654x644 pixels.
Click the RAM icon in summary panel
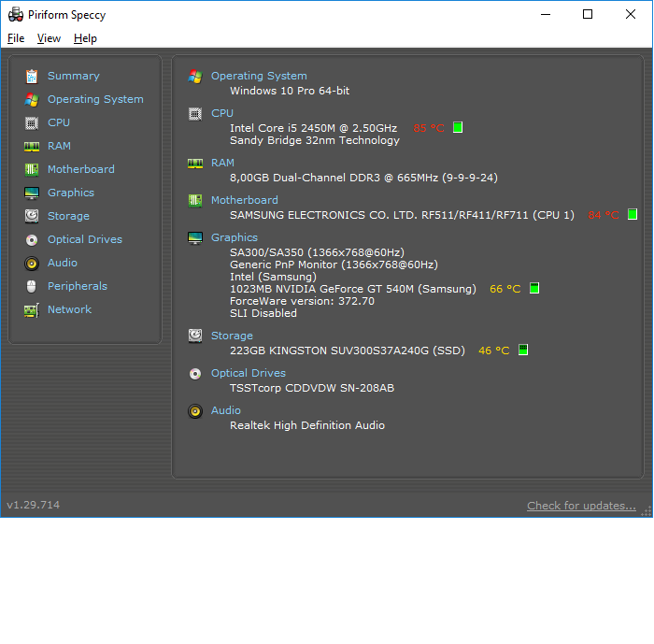(x=195, y=163)
